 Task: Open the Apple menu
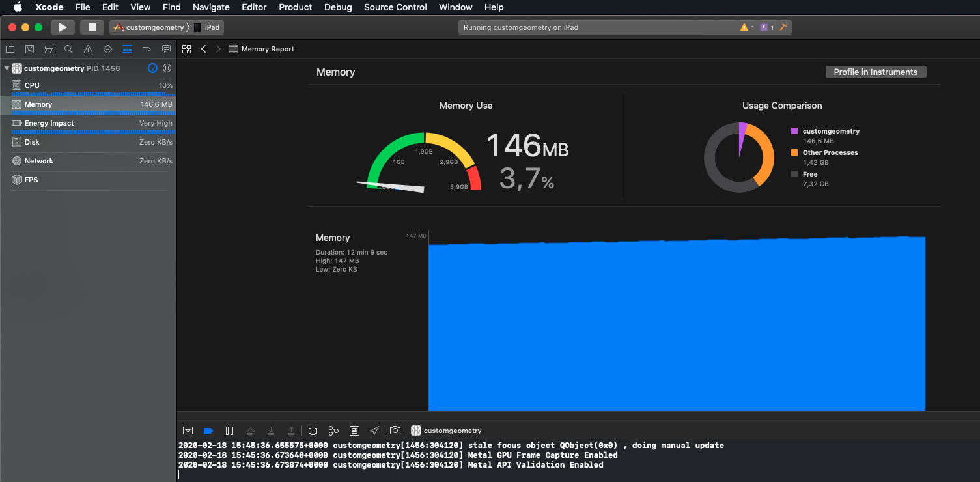click(x=18, y=7)
